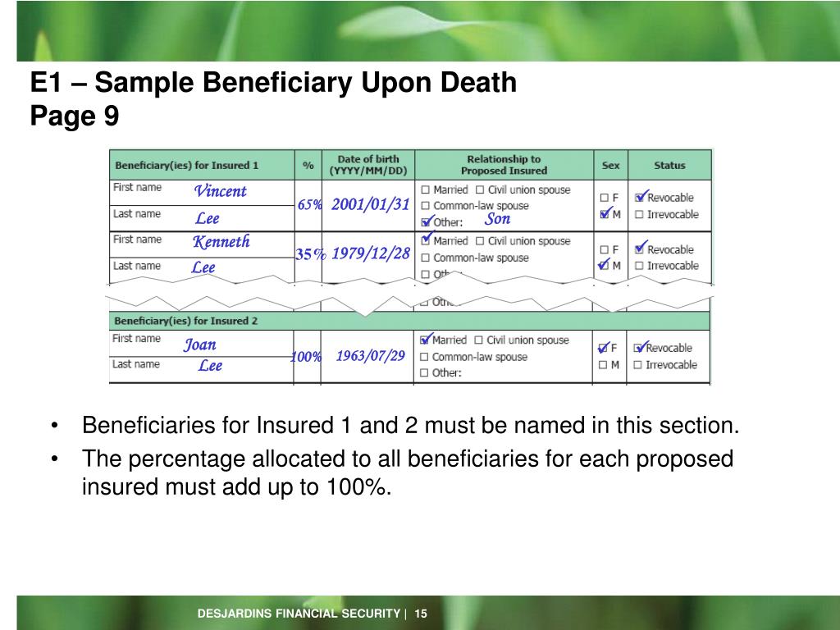The image size is (840, 630).
Task: Click the Desjardins Financial Security footer text
Action: point(299,614)
